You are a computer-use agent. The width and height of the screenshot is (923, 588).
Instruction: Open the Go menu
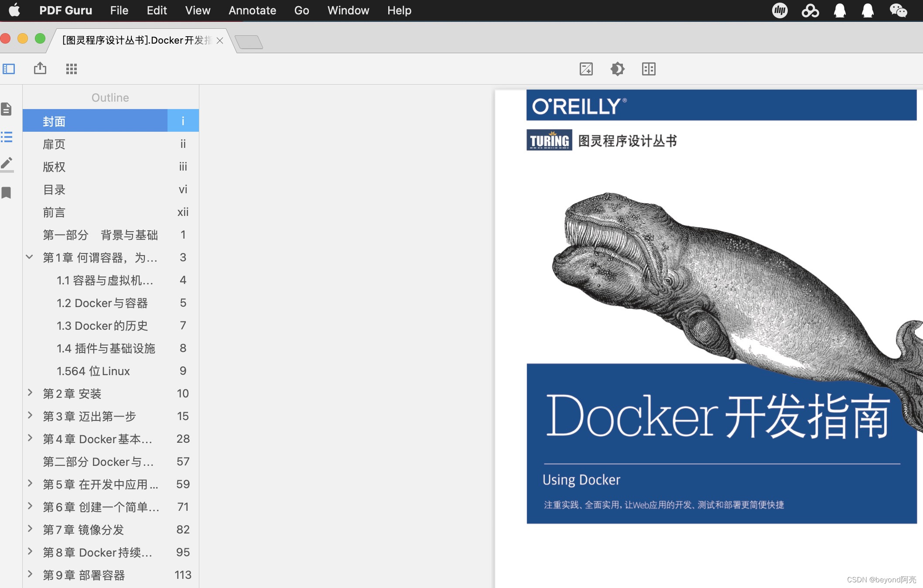point(301,10)
